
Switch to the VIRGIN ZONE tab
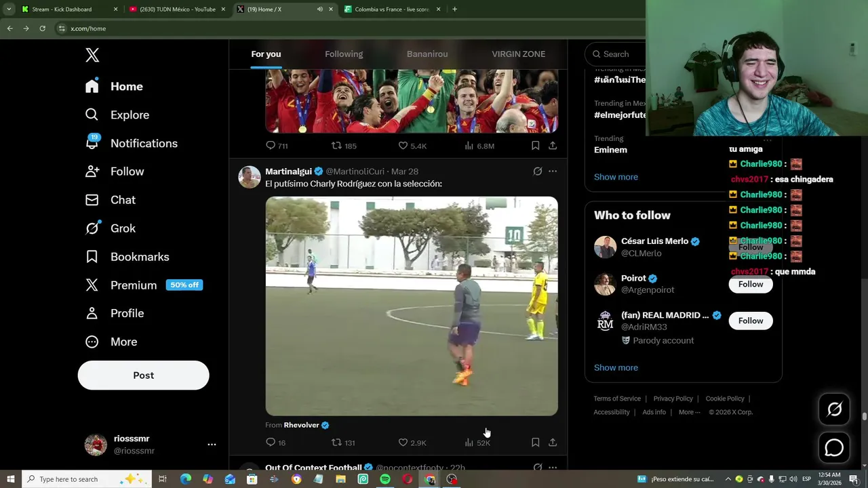coord(518,54)
